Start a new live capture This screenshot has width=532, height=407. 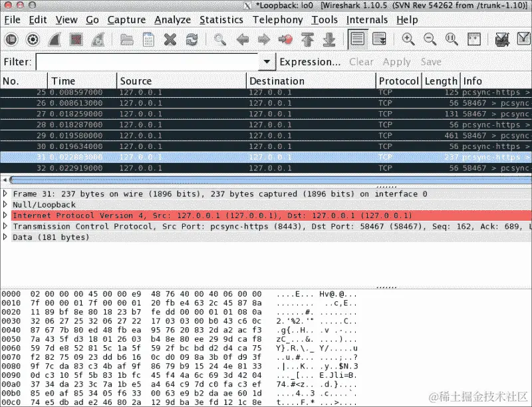[55, 40]
